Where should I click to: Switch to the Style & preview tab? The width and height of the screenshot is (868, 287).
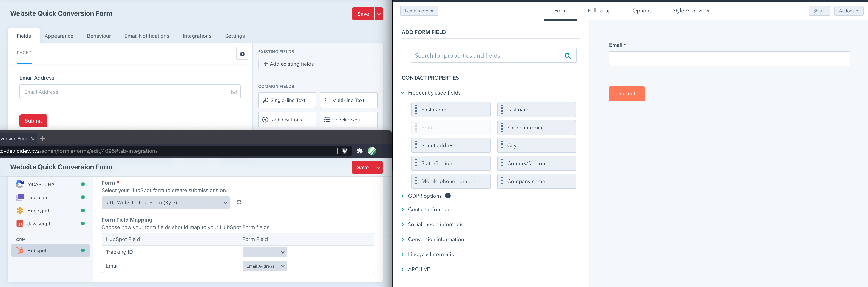click(x=691, y=10)
